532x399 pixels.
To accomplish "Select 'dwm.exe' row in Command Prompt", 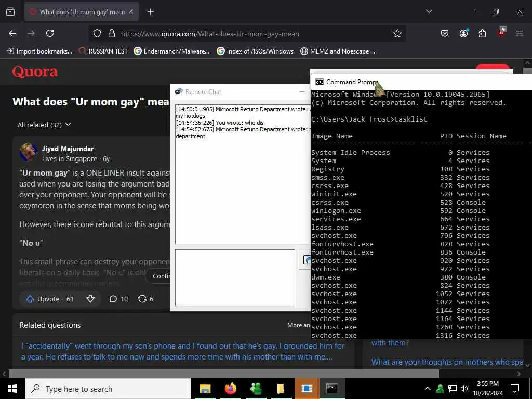I will coord(398,277).
